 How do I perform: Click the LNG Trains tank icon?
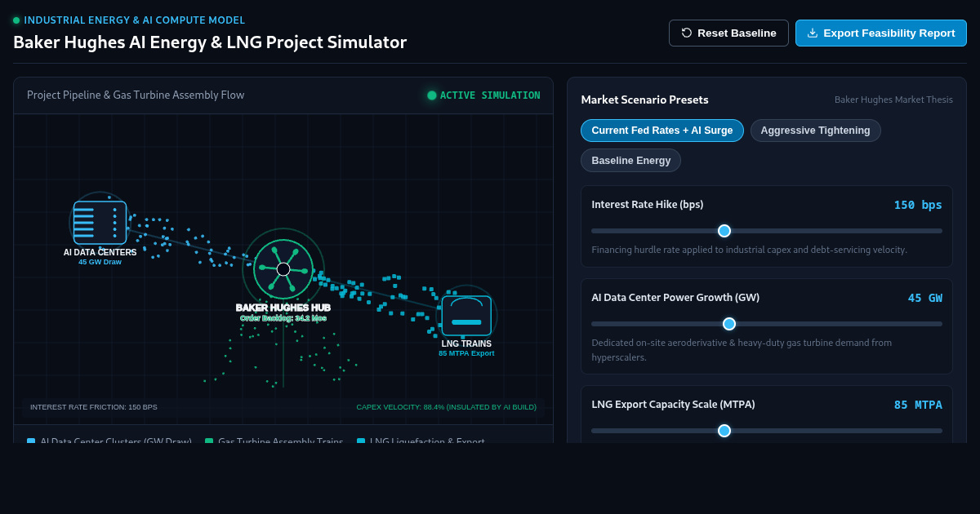pyautogui.click(x=466, y=316)
